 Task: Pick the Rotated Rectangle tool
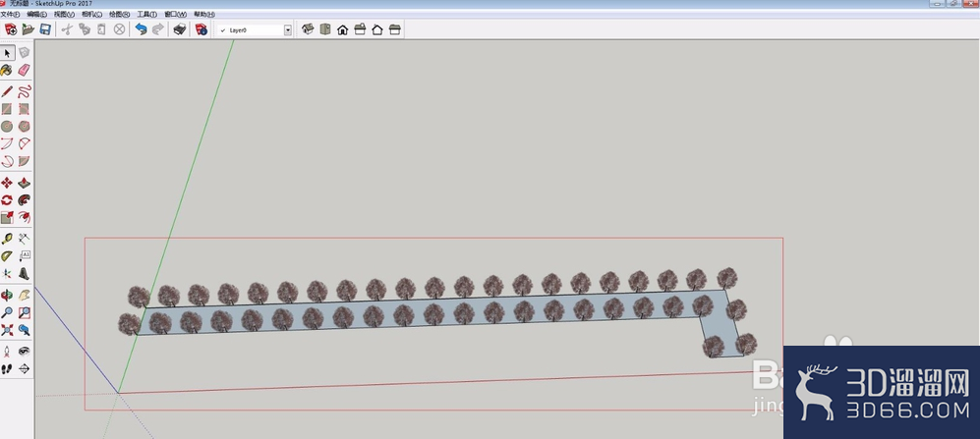coord(24,109)
